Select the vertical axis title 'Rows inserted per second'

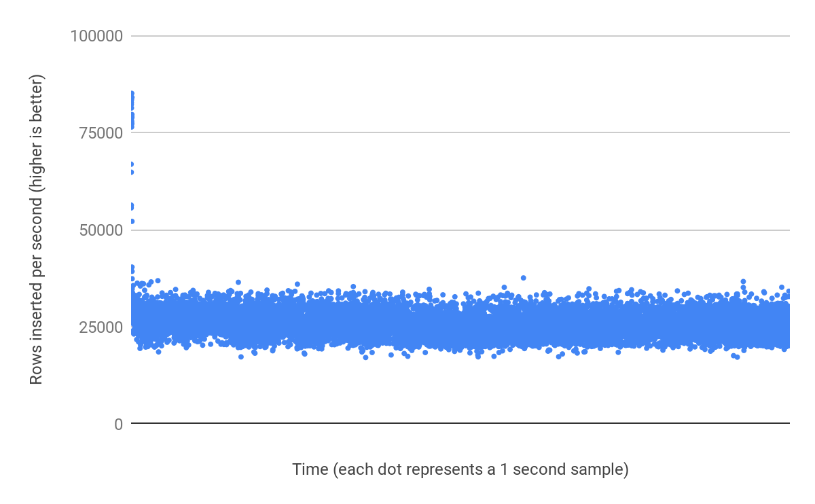coord(37,231)
